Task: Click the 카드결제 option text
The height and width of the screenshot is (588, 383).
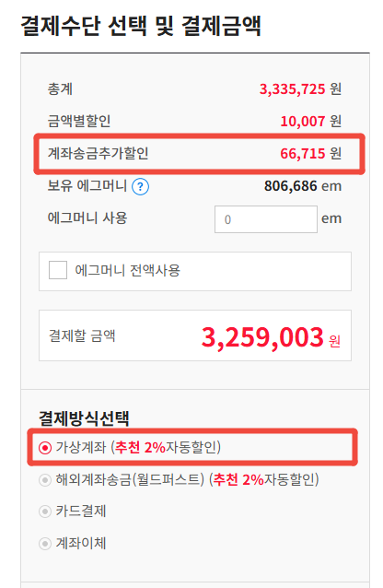Action: tap(81, 512)
